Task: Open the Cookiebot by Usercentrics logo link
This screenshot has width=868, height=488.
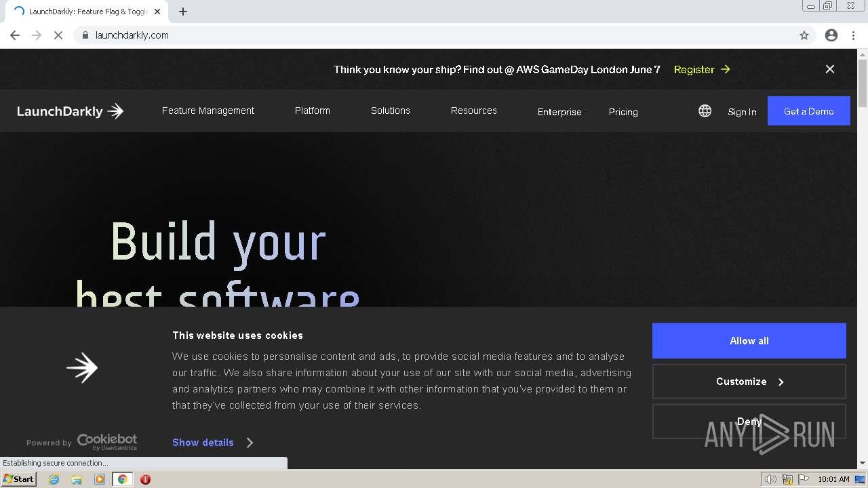Action: click(x=107, y=442)
